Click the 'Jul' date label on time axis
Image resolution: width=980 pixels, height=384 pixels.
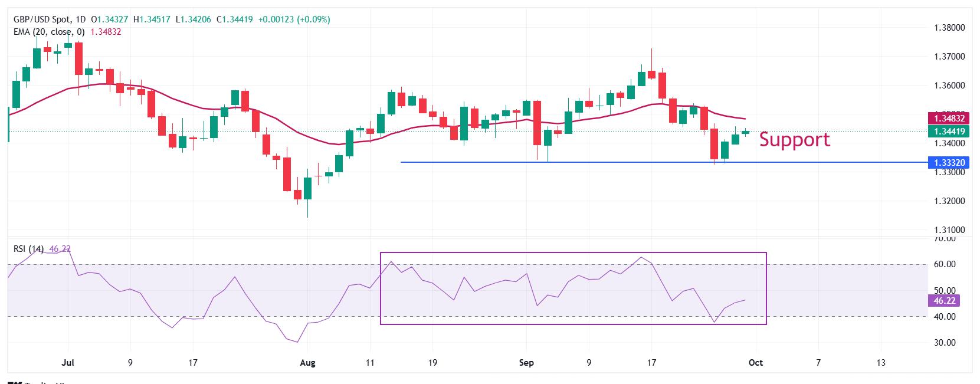[68, 363]
